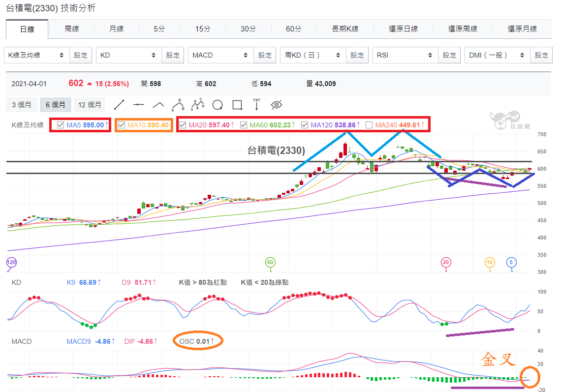Viewport: 561px width, 392px height.
Task: Click the purple 120-day marker on chart
Action: (11, 262)
